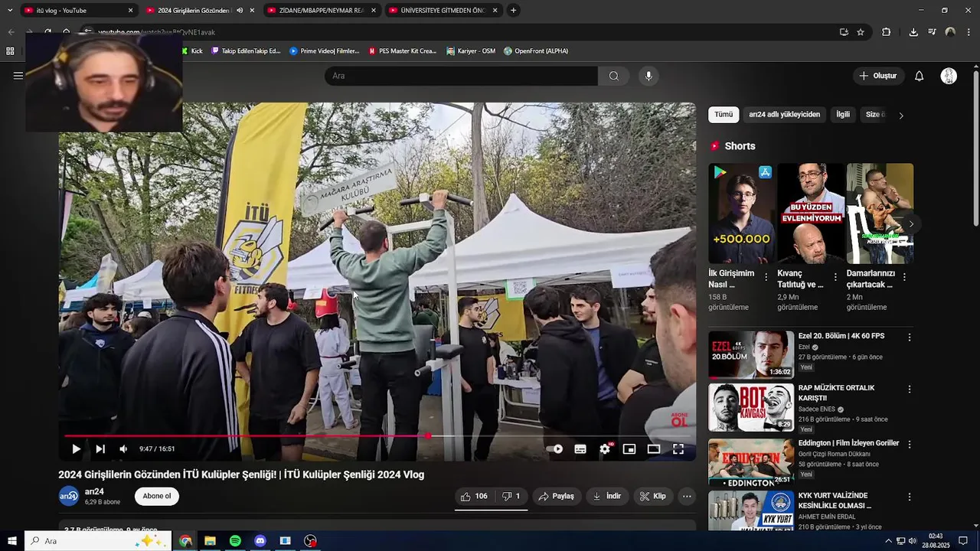Open options for Kıvanç Tatlıtuğ short
Viewport: 980px width, 551px height.
coord(835,277)
